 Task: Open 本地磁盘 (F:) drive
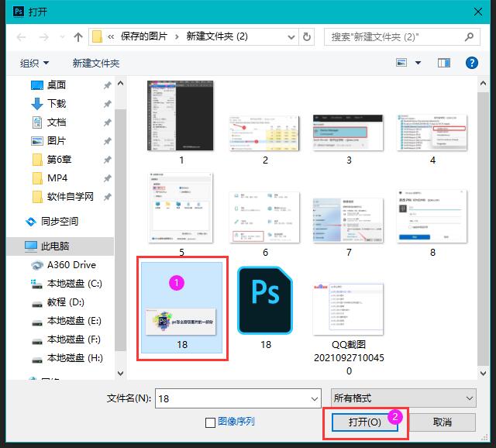(74, 339)
